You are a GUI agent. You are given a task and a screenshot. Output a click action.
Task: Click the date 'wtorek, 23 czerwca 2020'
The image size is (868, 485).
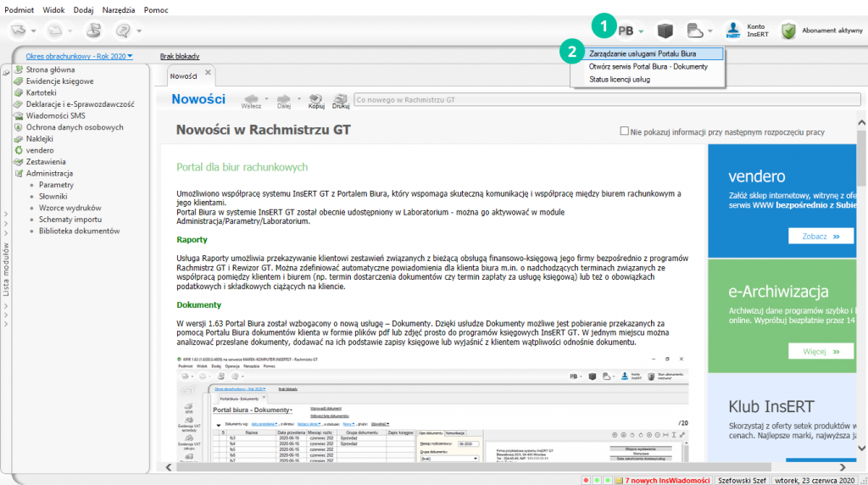tap(815, 481)
